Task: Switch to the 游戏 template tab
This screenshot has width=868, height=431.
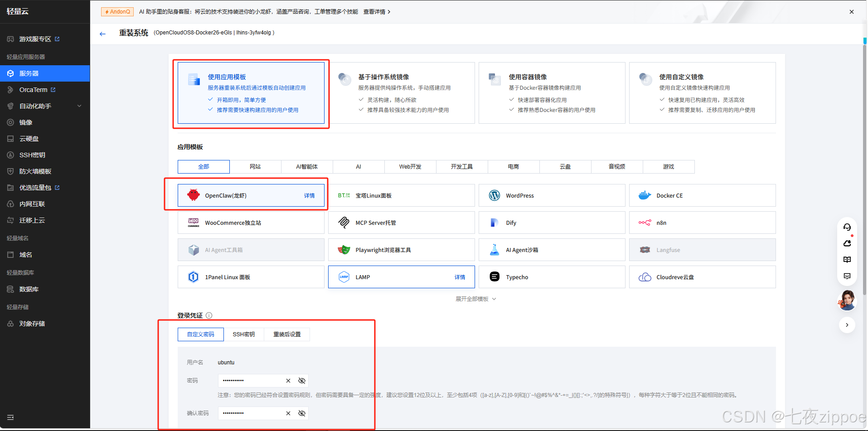Action: (x=669, y=167)
